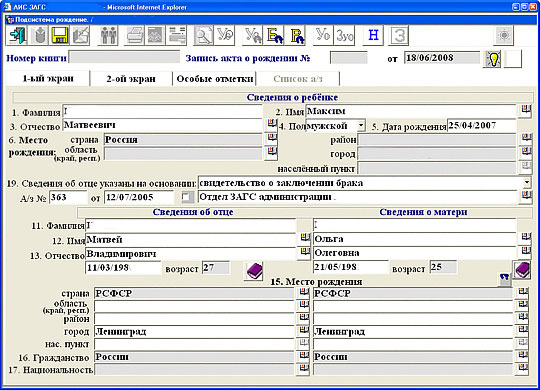The height and width of the screenshot is (390, 540).
Task: Click the 'Уо' toolbar icon
Action: (323, 35)
